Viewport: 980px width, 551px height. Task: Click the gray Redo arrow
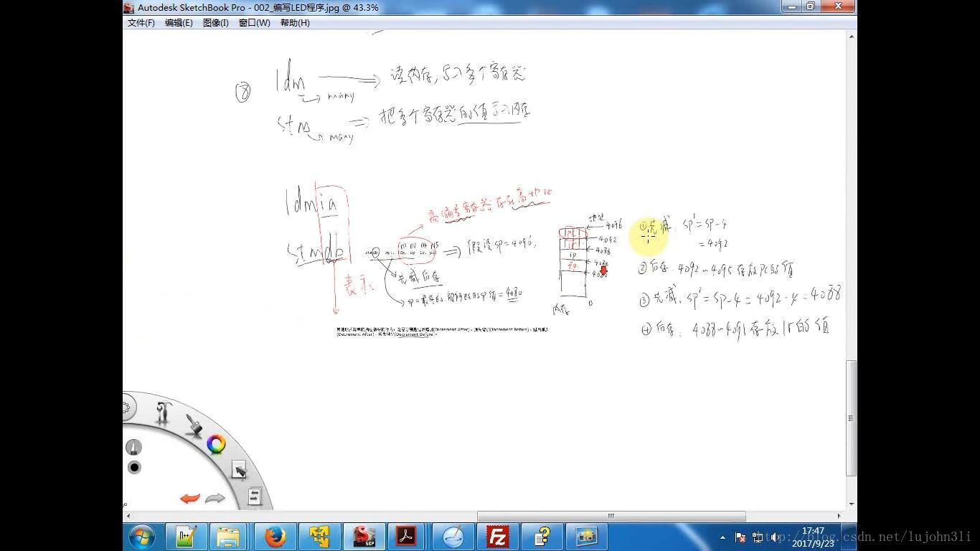click(x=215, y=499)
